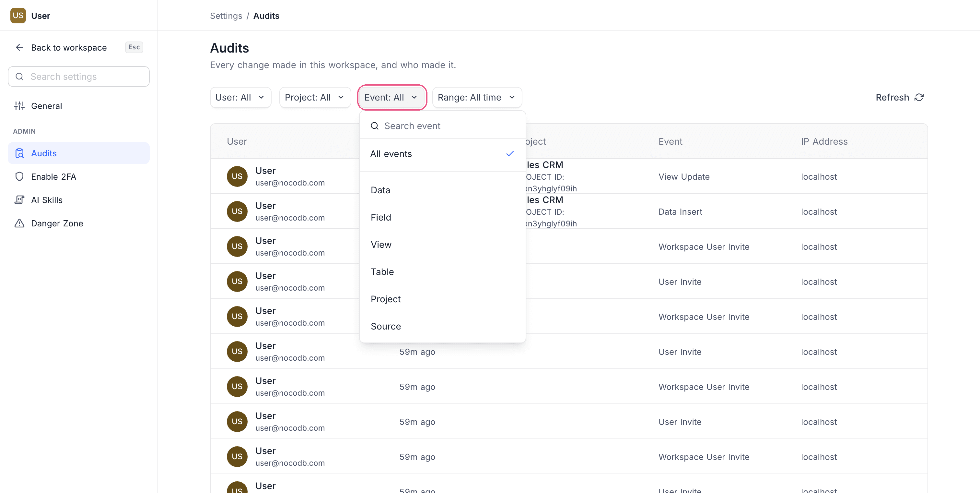Viewport: 980px width, 493px height.
Task: Click the View Update event cell
Action: pyautogui.click(x=684, y=177)
